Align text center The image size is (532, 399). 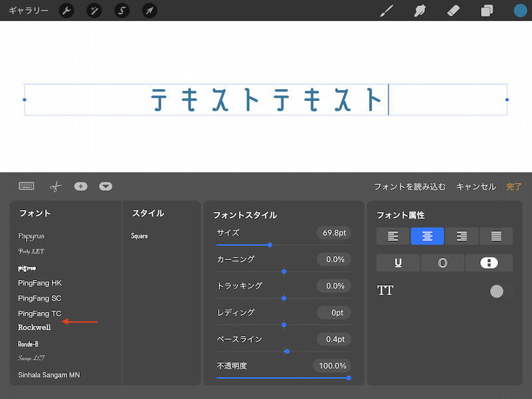427,236
